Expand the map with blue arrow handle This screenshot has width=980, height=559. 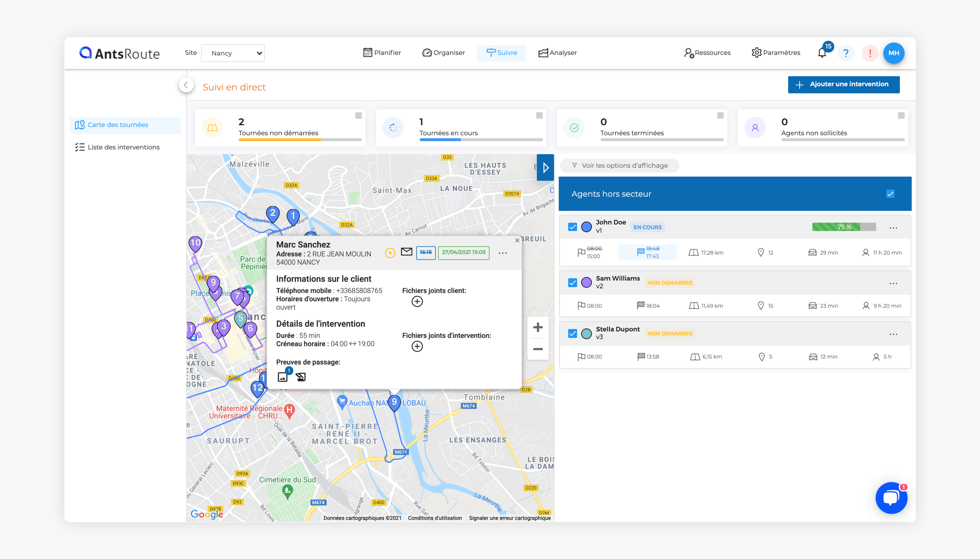pyautogui.click(x=545, y=168)
